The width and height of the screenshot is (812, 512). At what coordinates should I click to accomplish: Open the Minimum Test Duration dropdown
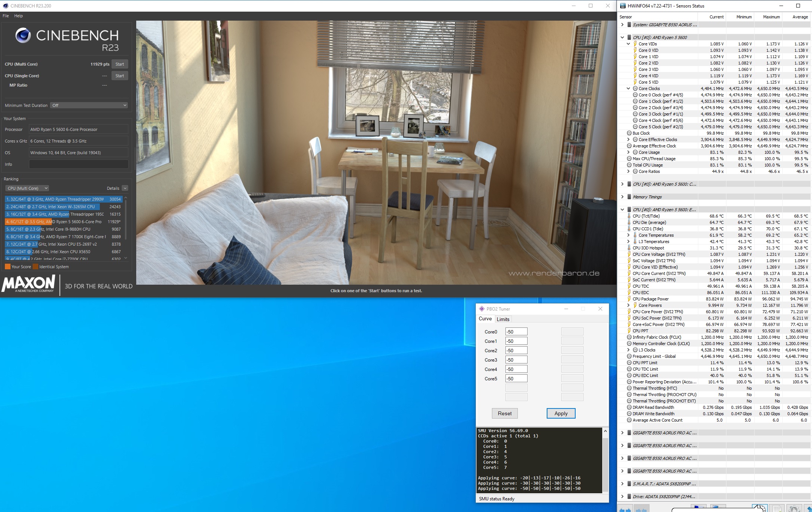89,105
